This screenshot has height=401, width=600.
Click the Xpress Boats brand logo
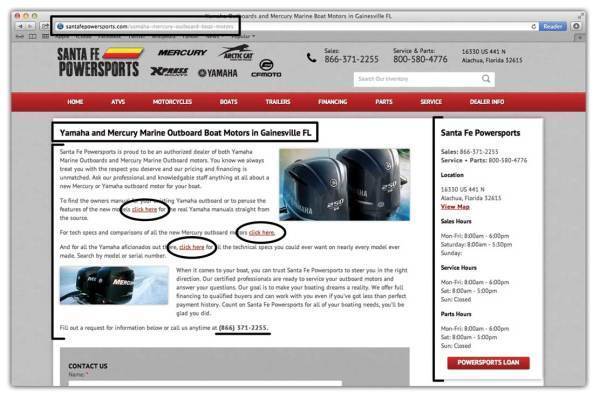pyautogui.click(x=169, y=72)
